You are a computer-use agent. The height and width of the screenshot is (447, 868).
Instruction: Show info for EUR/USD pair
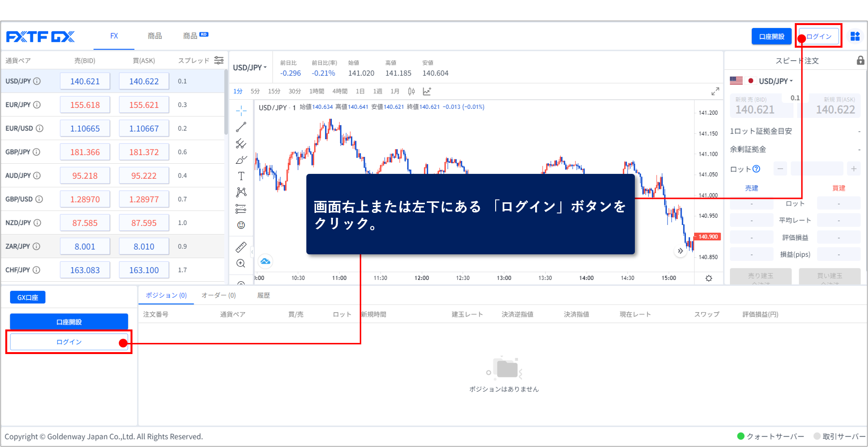(x=39, y=129)
